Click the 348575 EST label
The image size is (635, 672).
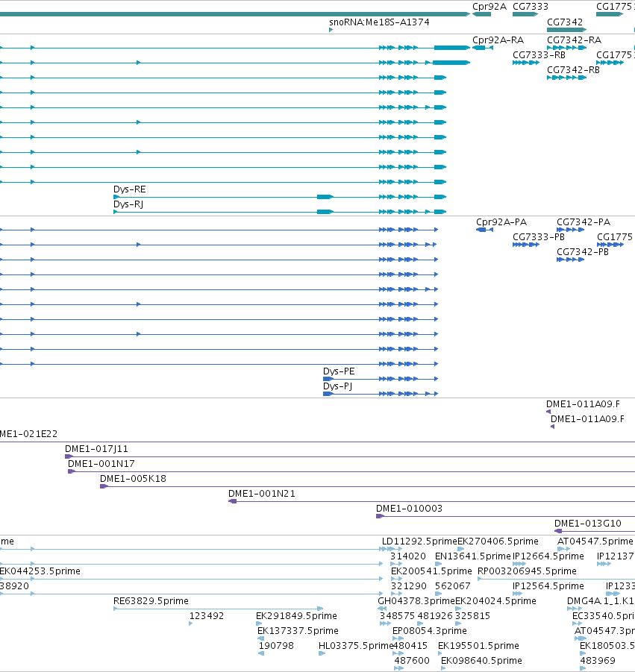click(398, 616)
